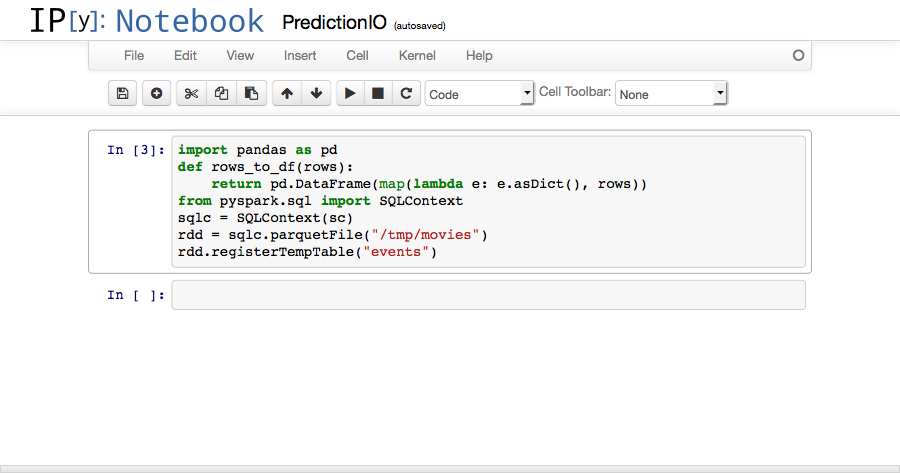This screenshot has height=473, width=900.
Task: Paste cell using the clipboard icon
Action: coord(251,94)
